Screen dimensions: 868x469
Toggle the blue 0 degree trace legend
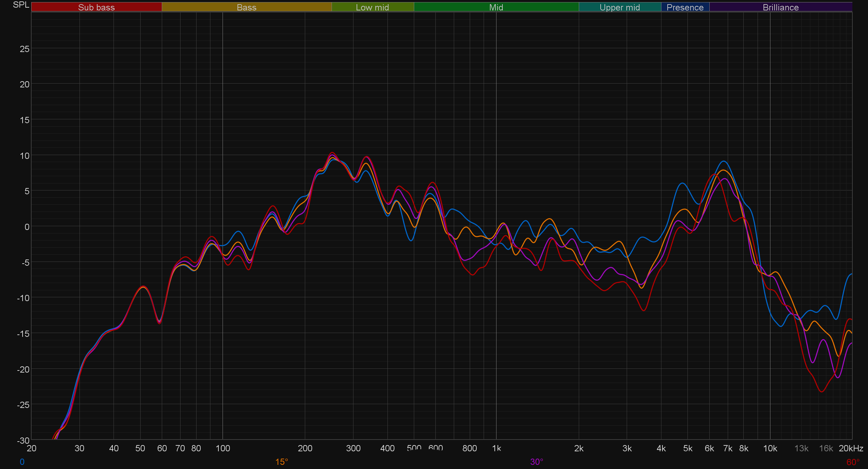22,462
